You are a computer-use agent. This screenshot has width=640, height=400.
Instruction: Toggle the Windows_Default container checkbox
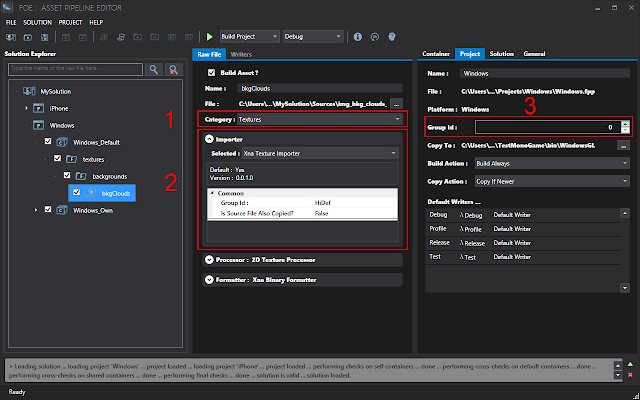pyautogui.click(x=48, y=142)
